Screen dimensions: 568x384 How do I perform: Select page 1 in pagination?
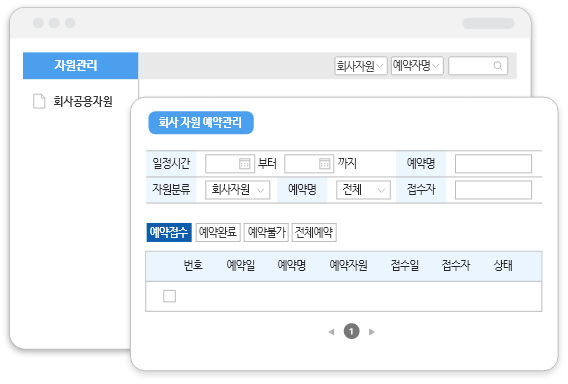pyautogui.click(x=351, y=331)
